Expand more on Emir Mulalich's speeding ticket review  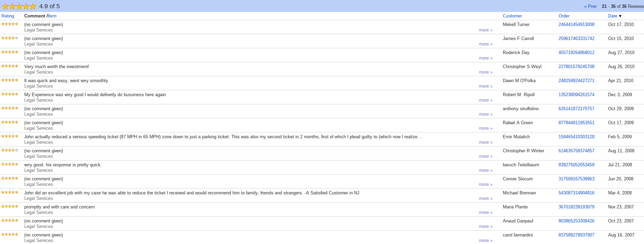click(x=485, y=142)
